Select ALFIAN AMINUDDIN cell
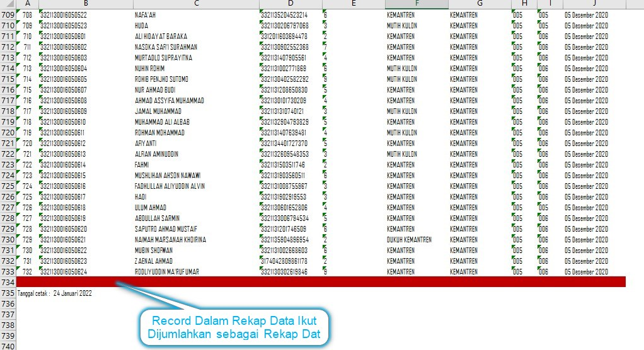Image resolution: width=644 pixels, height=350 pixels. click(x=197, y=154)
